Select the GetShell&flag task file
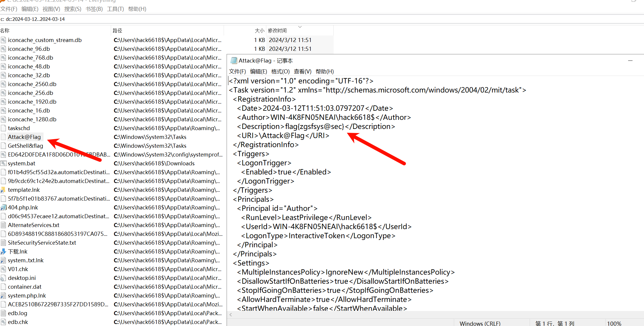Viewport: 644px width, 326px height. click(25, 146)
